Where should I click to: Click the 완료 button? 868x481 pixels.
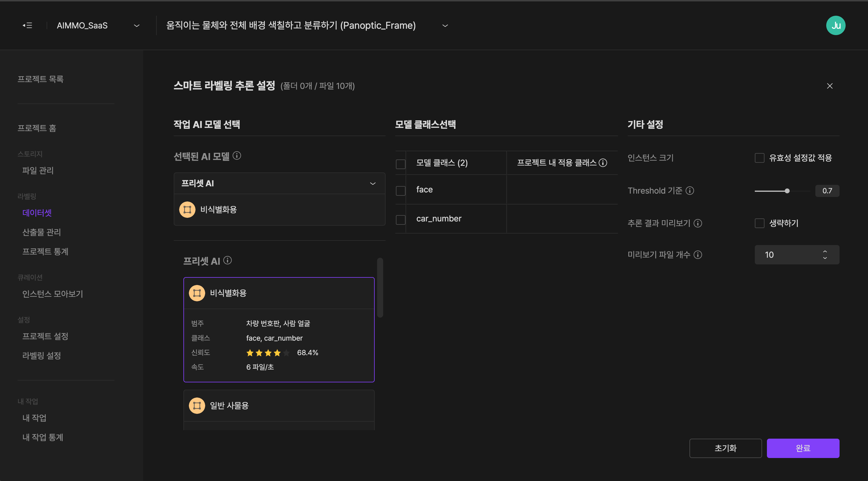tap(803, 448)
